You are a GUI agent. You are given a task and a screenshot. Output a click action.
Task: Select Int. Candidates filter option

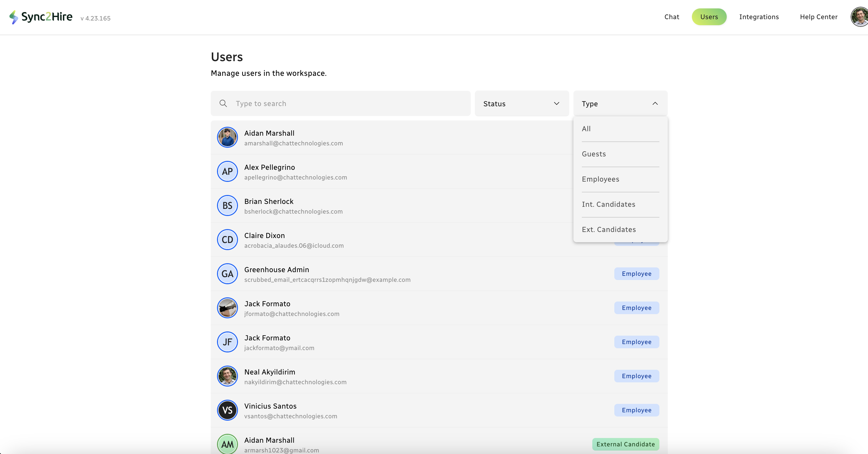(608, 204)
